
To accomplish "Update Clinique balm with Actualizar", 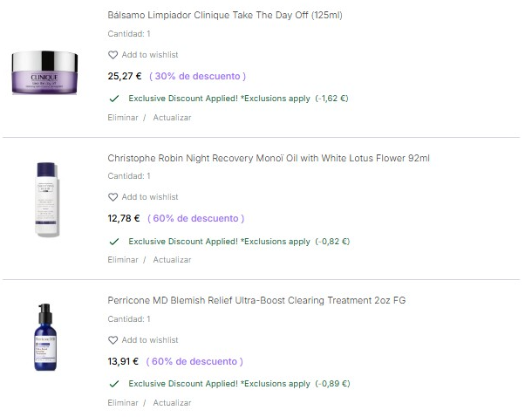I will tap(172, 118).
